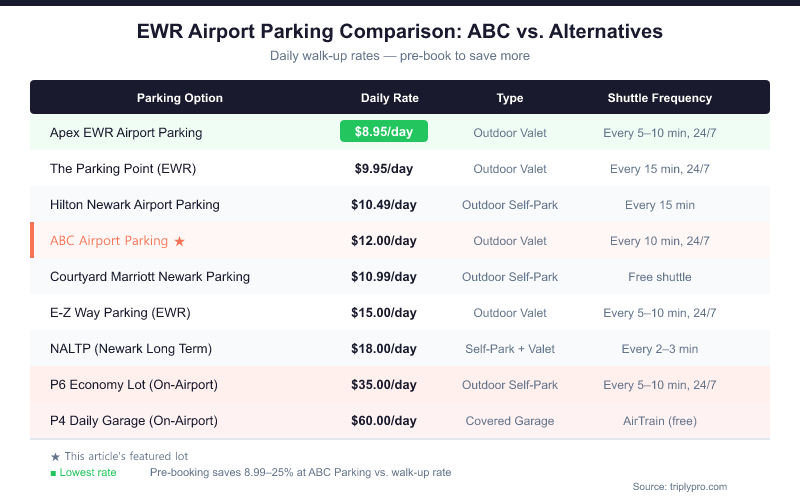Click the Apex EWR Airport Parking name

pyautogui.click(x=126, y=132)
